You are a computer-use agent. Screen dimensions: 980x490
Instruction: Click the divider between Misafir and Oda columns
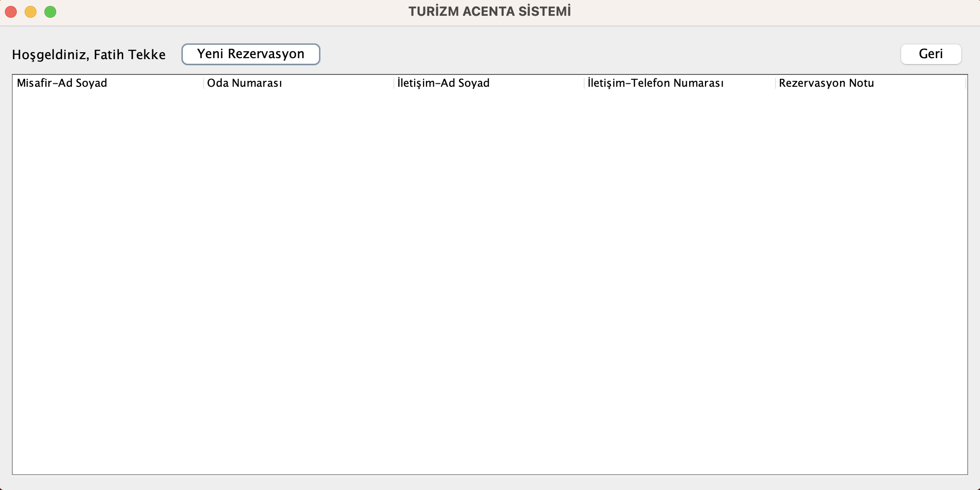(x=204, y=83)
